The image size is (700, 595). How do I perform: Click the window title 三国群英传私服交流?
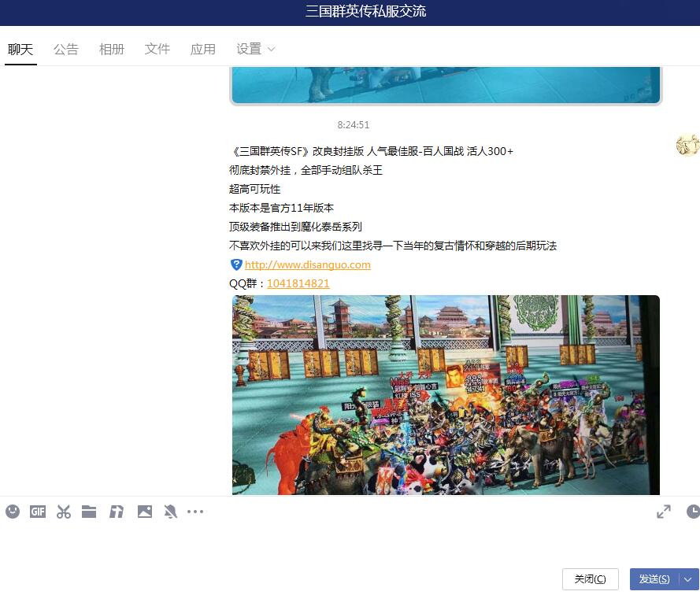[365, 11]
